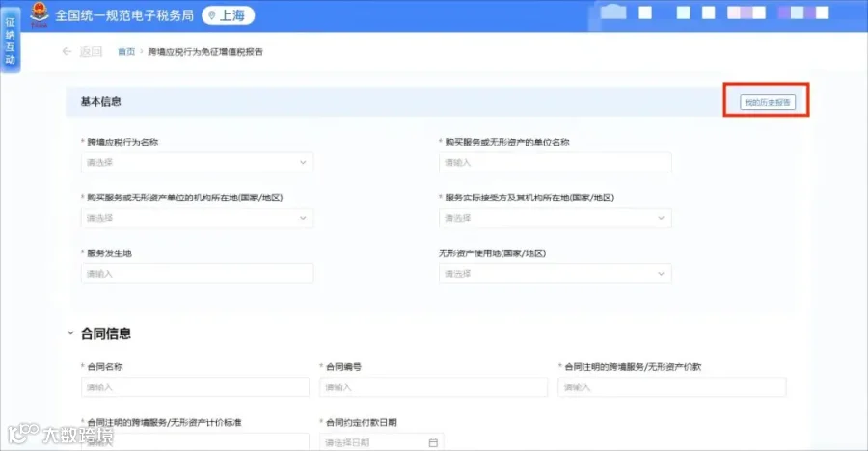
Task: Click the back arrow icon
Action: [67, 51]
